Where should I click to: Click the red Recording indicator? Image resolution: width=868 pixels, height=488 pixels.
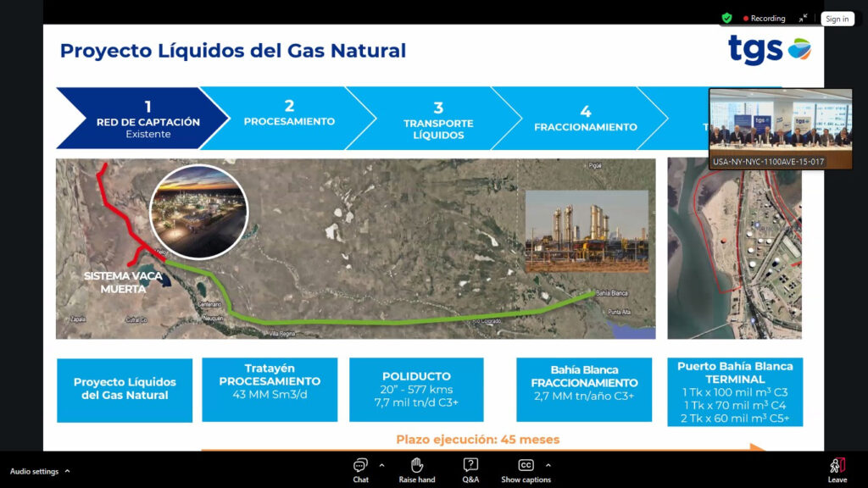click(765, 19)
